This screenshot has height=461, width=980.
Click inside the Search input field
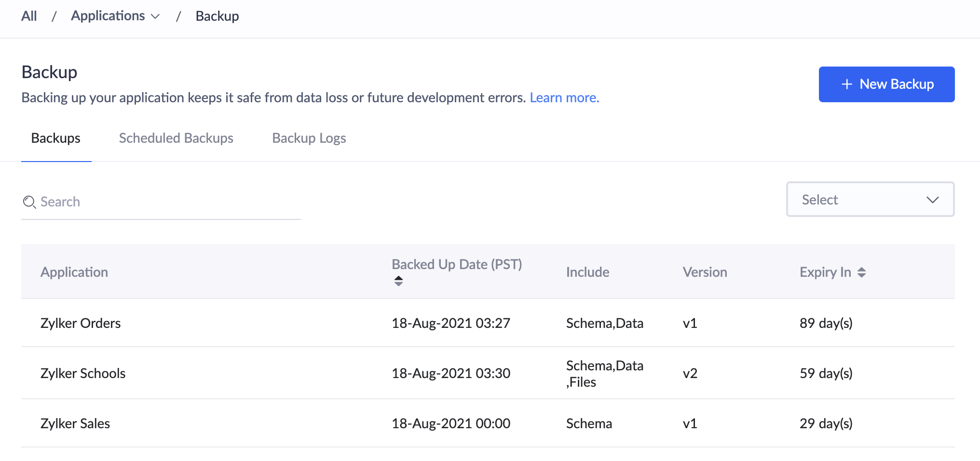[145, 202]
